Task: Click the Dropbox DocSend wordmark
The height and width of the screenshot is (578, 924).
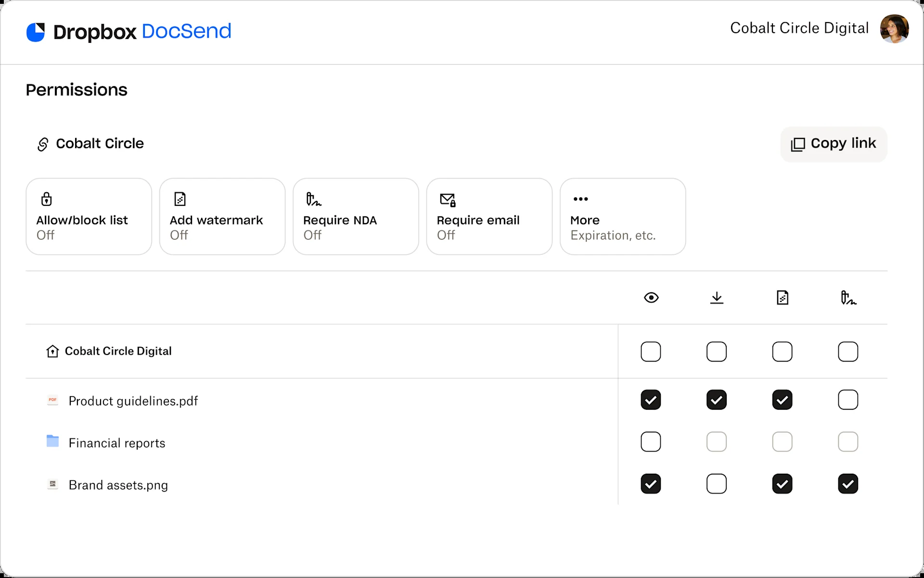Action: click(142, 32)
